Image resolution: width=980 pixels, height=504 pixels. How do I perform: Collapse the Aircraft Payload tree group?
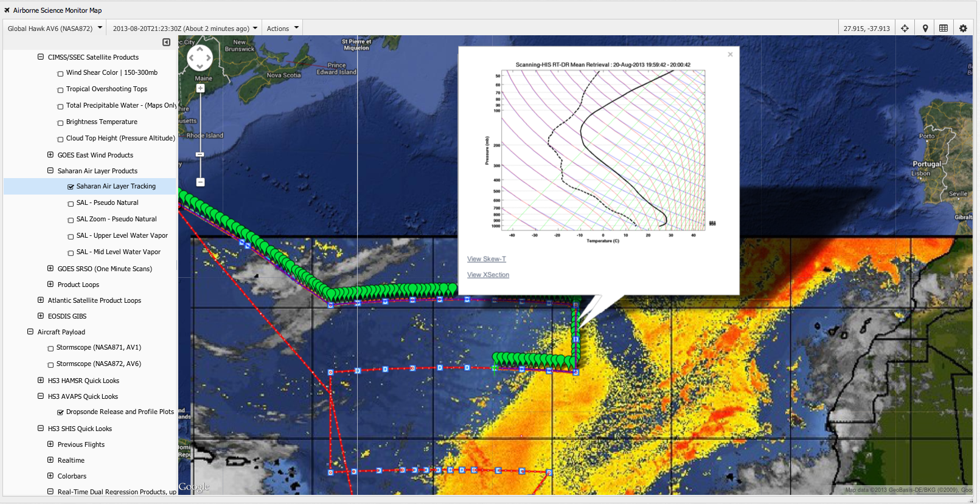coord(30,332)
